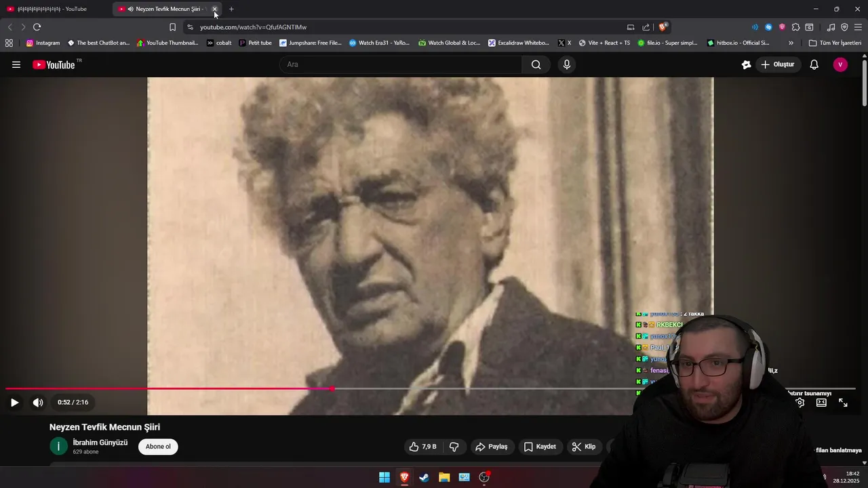The height and width of the screenshot is (488, 868).
Task: Open the account avatar menu
Action: (x=840, y=64)
